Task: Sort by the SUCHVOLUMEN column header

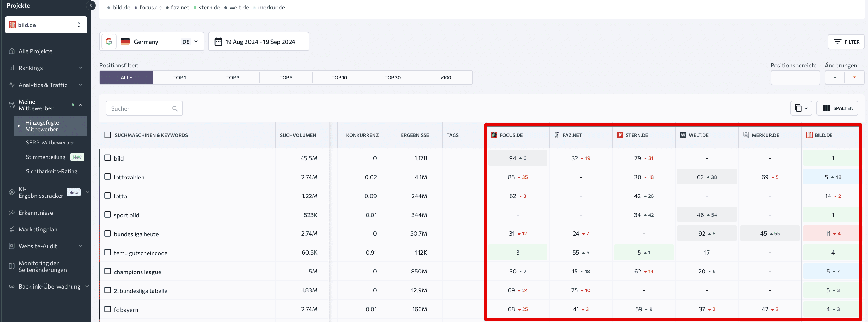Action: pos(298,135)
